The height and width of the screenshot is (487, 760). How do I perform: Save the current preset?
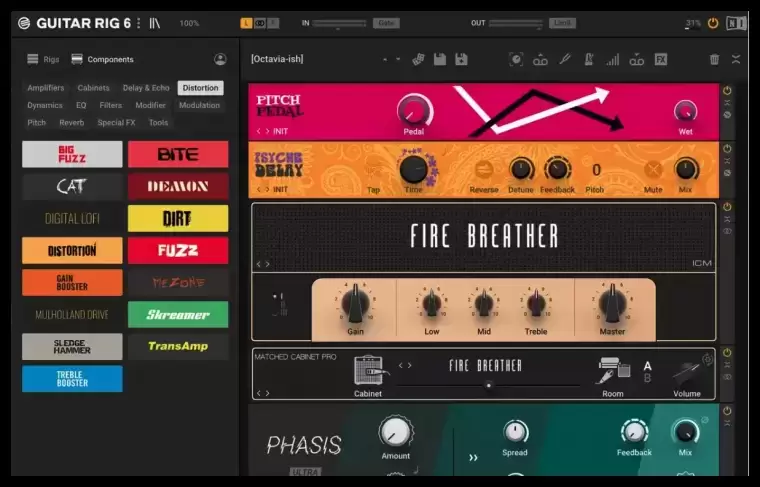pyautogui.click(x=440, y=59)
